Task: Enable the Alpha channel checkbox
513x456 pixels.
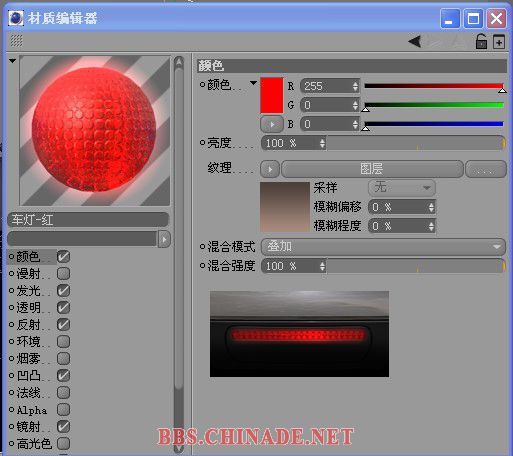Action: point(63,409)
